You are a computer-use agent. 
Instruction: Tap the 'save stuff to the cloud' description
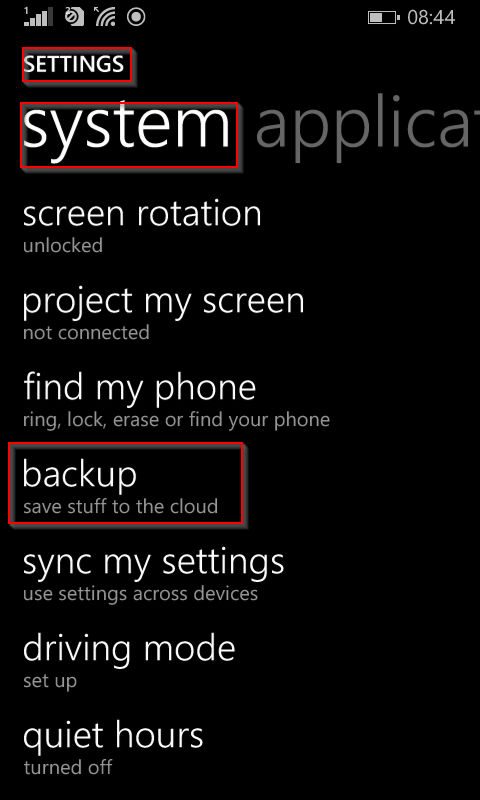[120, 507]
